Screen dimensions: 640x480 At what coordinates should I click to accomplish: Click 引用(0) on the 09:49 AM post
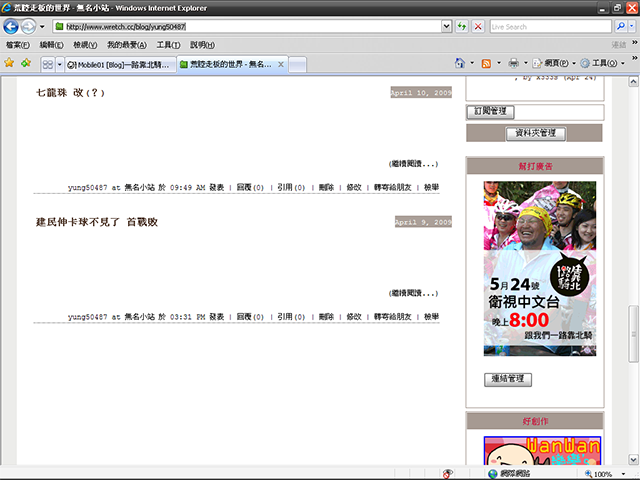(x=291, y=187)
